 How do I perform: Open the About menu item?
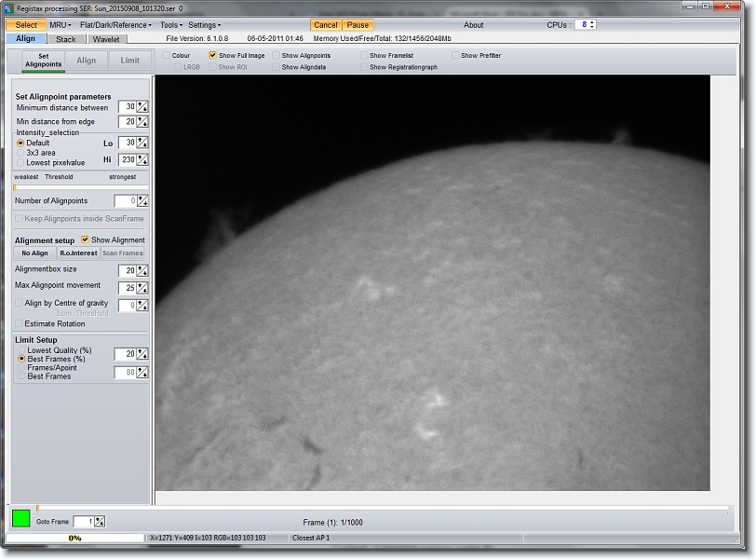(474, 25)
